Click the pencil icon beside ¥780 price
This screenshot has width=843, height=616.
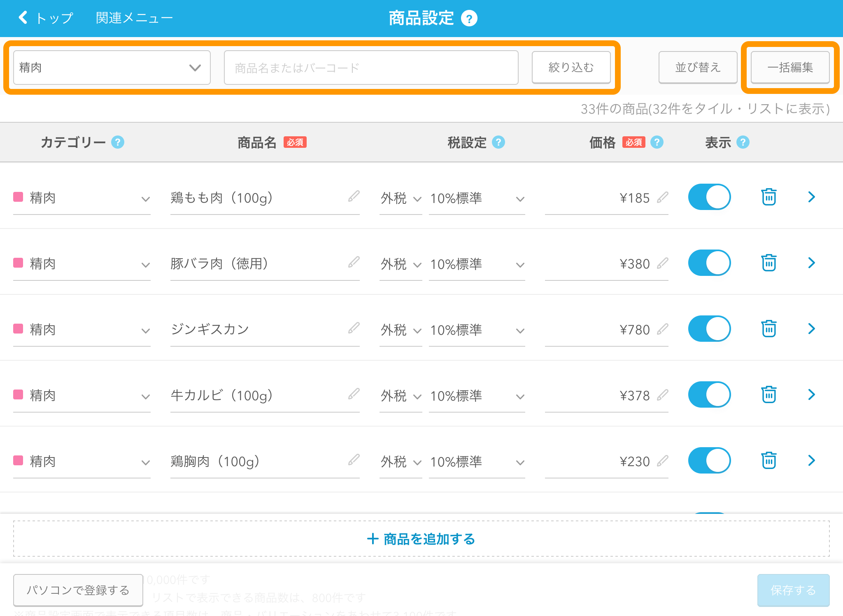(663, 329)
